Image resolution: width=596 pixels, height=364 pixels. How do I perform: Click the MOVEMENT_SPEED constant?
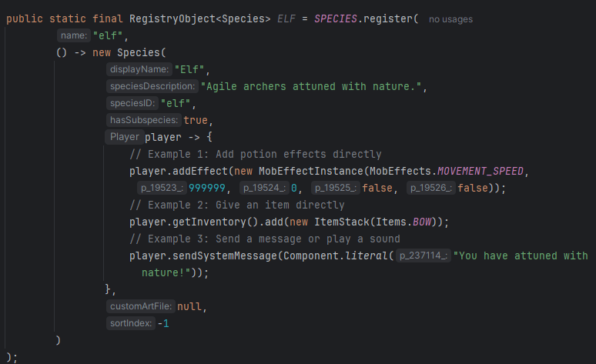pyautogui.click(x=480, y=172)
